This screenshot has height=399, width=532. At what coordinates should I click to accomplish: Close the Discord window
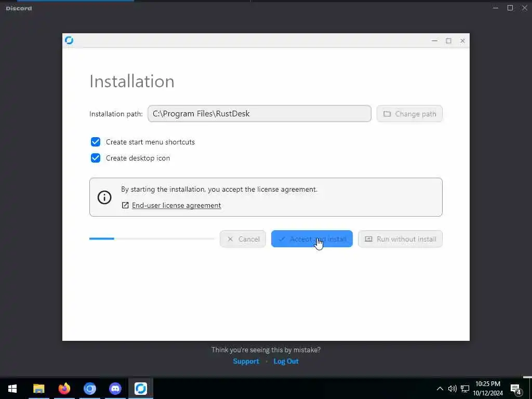pos(525,8)
